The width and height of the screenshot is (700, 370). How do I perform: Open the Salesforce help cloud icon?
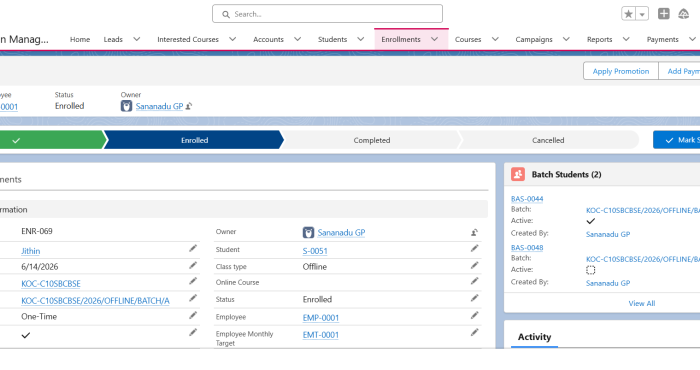tap(683, 14)
